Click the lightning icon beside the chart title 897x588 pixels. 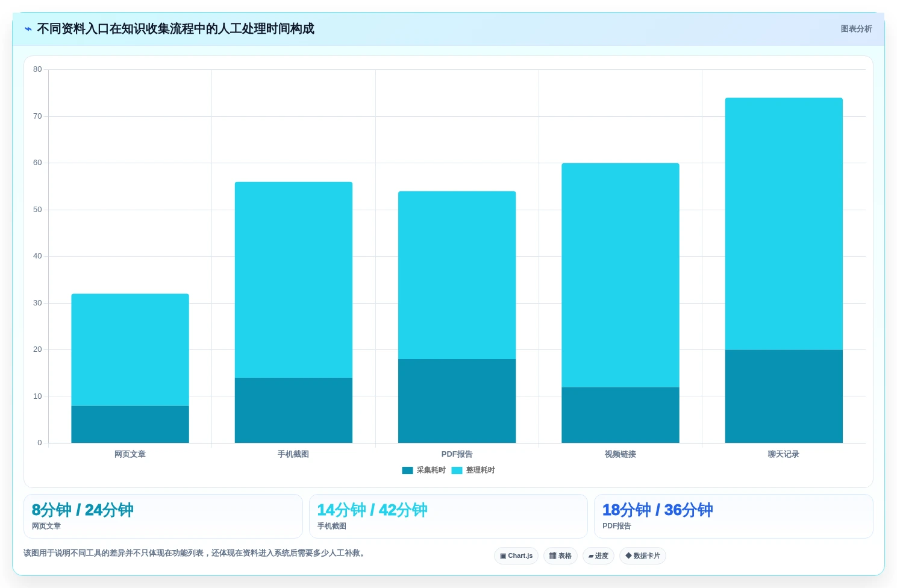point(28,29)
